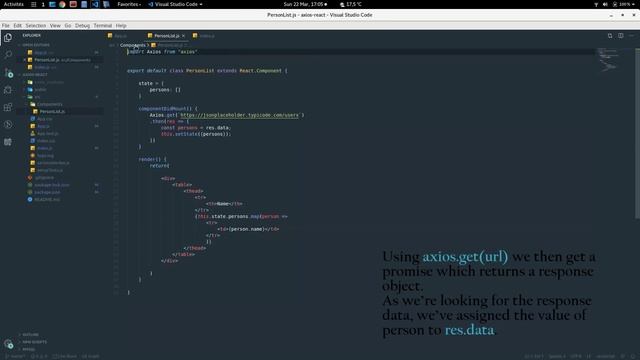The image size is (640, 360).
Task: Open the File menu
Action: pos(6,25)
